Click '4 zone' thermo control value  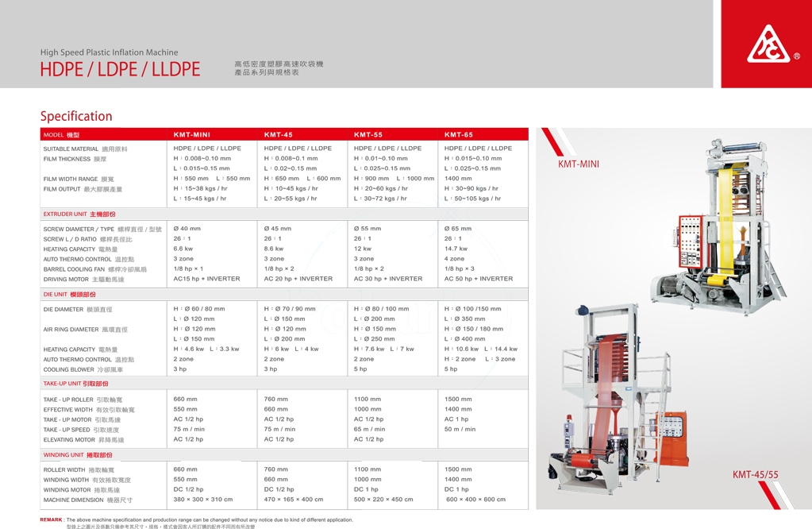(454, 258)
